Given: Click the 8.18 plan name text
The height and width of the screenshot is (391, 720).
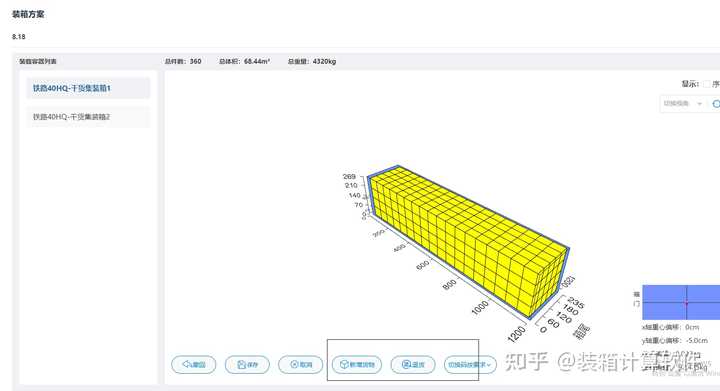Looking at the screenshot, I should pyautogui.click(x=18, y=37).
